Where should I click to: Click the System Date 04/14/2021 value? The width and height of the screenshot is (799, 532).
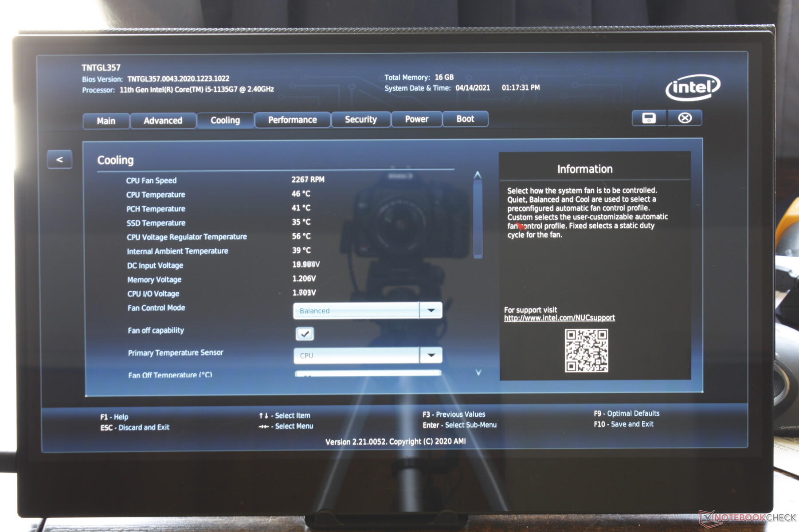click(x=473, y=88)
